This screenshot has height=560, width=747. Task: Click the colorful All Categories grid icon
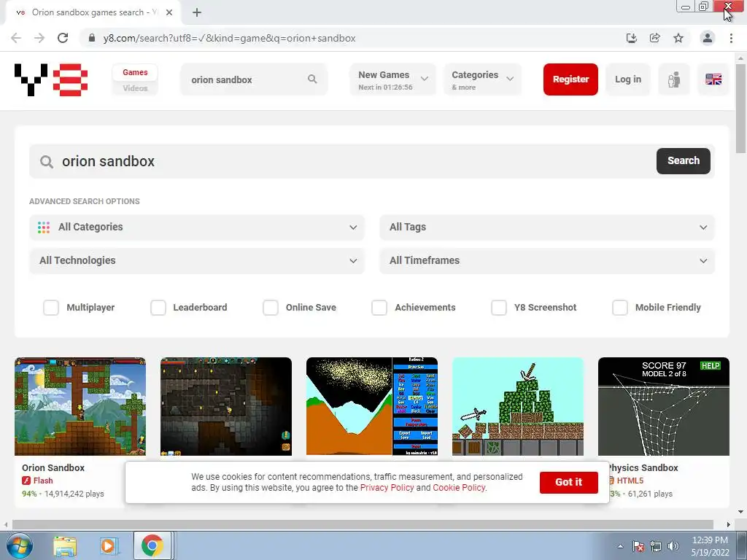click(44, 227)
